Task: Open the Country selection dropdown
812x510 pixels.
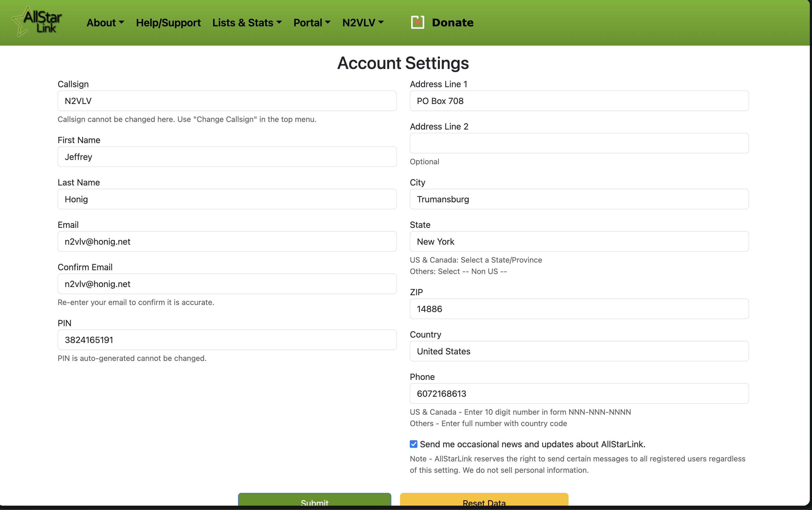Action: (579, 351)
